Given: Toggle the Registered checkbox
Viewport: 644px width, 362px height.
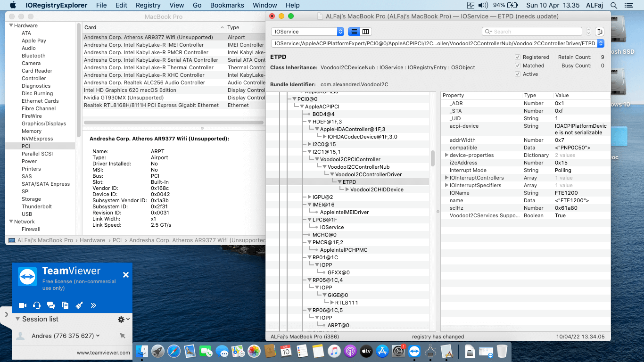Looking at the screenshot, I should 518,57.
